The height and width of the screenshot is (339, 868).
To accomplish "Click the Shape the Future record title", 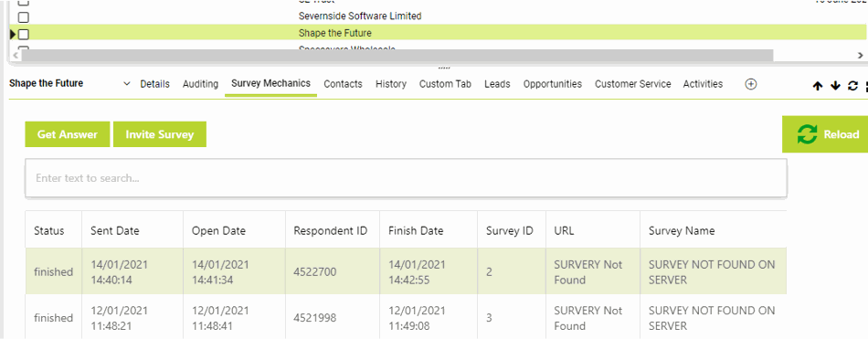I will 47,84.
